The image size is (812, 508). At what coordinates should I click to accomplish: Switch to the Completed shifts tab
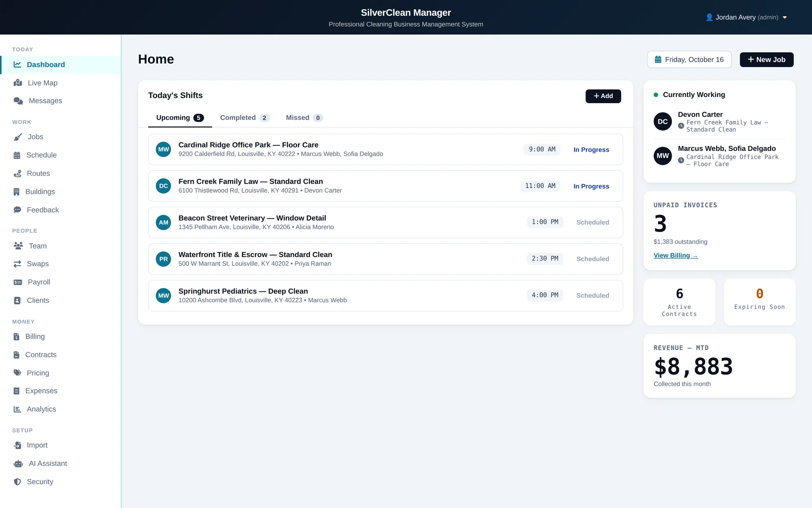245,118
